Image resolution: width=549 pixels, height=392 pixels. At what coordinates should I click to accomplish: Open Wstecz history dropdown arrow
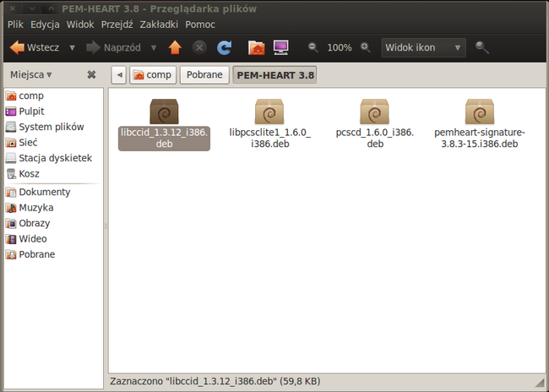point(72,47)
